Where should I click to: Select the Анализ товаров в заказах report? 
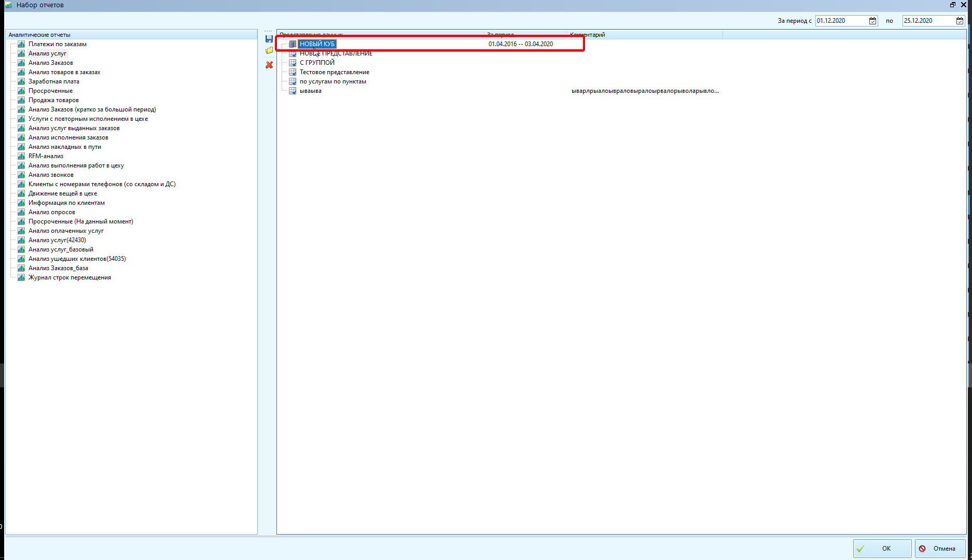tap(64, 72)
